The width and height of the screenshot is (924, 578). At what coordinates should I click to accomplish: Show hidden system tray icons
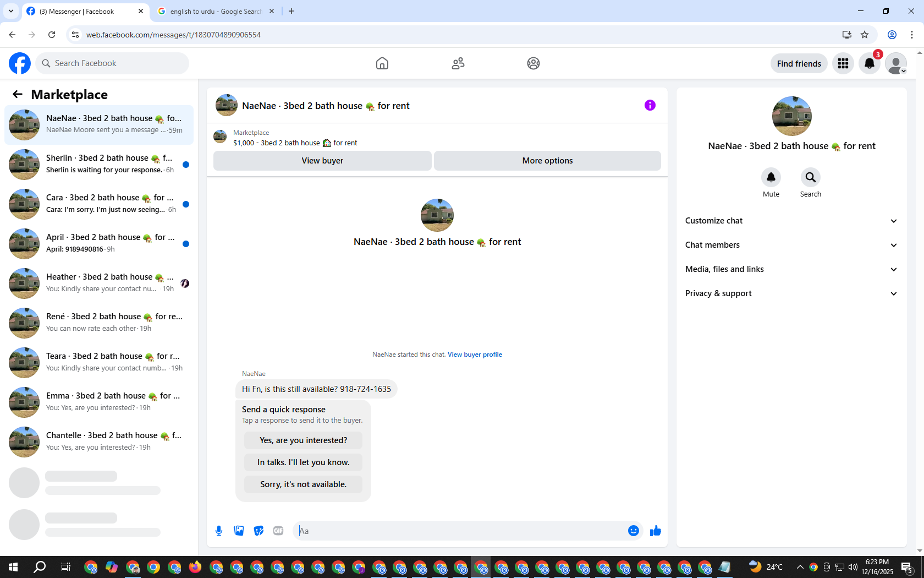(x=800, y=567)
